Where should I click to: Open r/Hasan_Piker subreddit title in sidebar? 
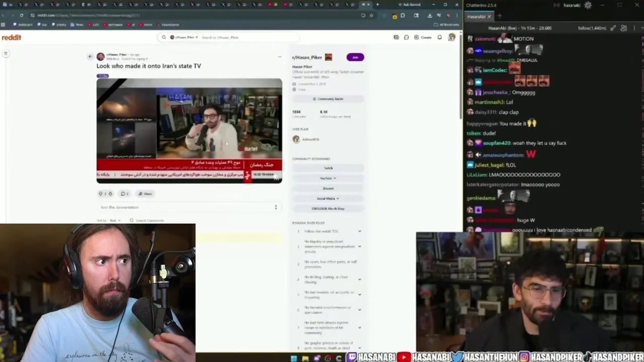pos(307,57)
